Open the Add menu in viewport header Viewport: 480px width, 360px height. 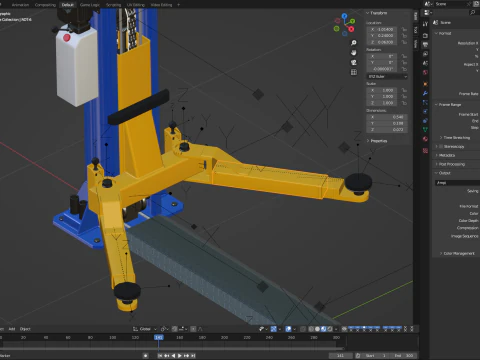(x=12, y=329)
